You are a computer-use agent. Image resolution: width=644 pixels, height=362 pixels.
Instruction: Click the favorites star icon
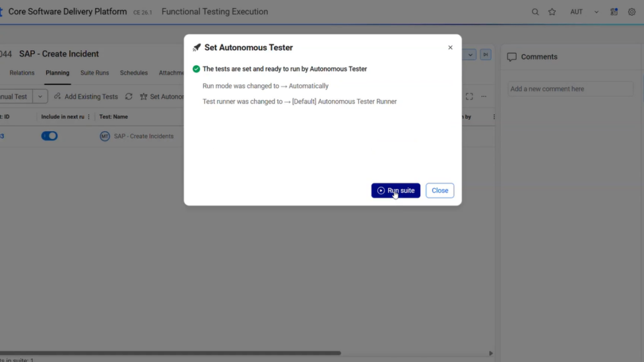click(x=552, y=12)
